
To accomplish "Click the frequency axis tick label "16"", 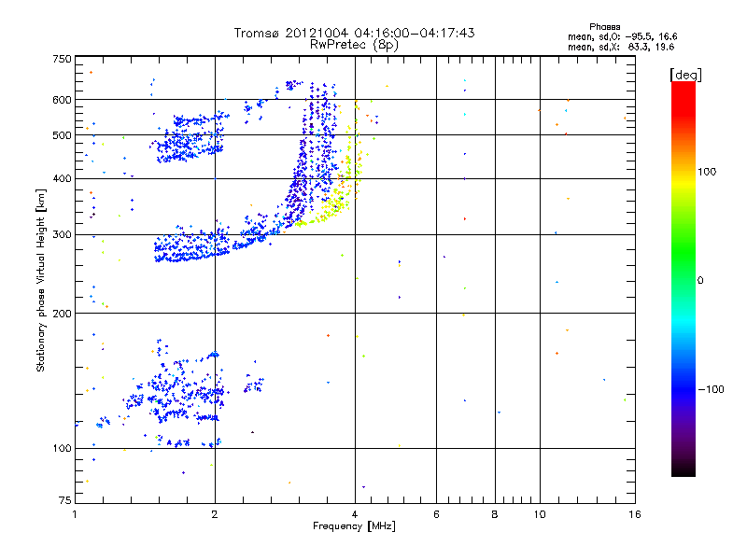I will click(x=635, y=514).
